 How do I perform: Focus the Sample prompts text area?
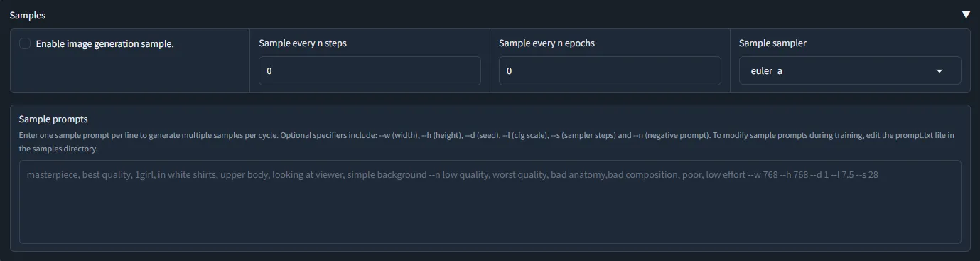(490, 202)
